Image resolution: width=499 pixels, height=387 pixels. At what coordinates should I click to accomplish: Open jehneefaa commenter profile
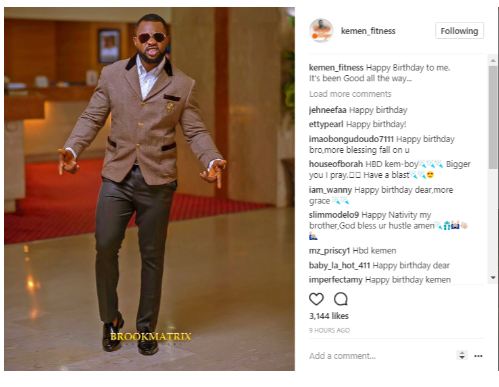click(327, 110)
